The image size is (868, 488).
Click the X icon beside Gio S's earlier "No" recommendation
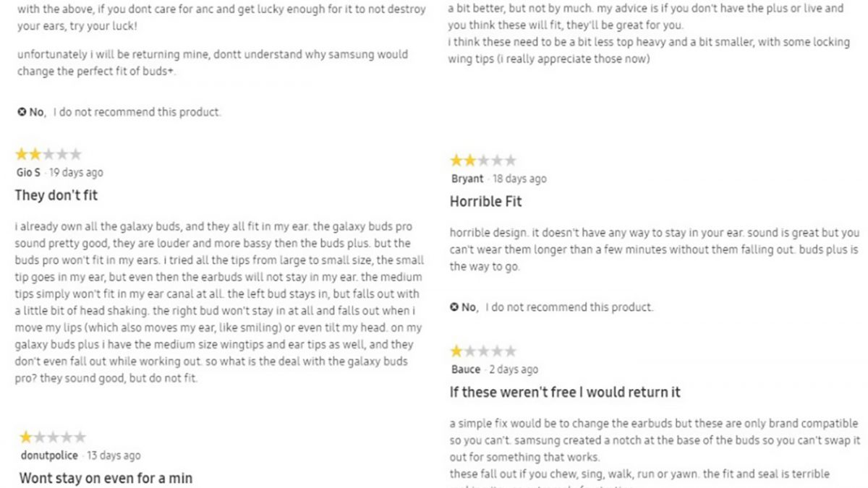(22, 112)
